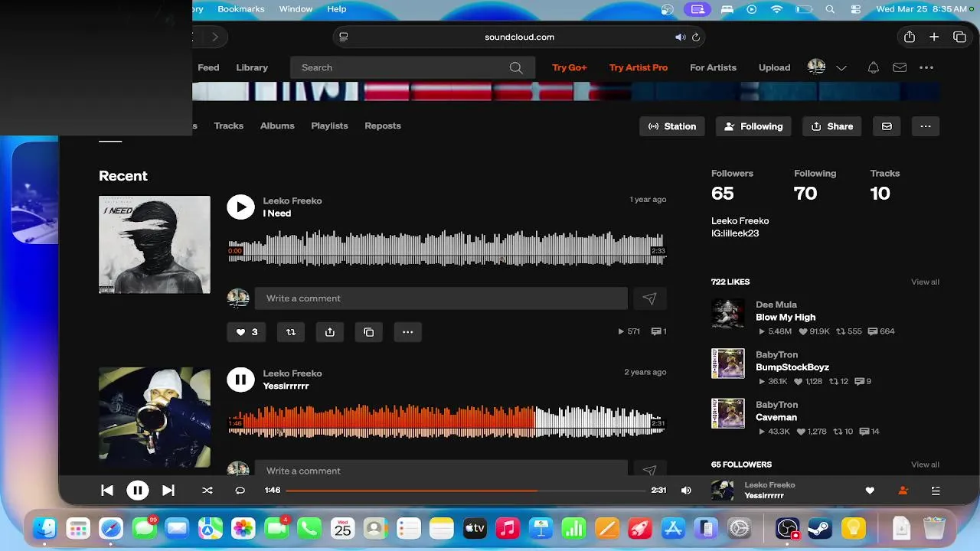Open Music app from the Dock

click(x=508, y=528)
